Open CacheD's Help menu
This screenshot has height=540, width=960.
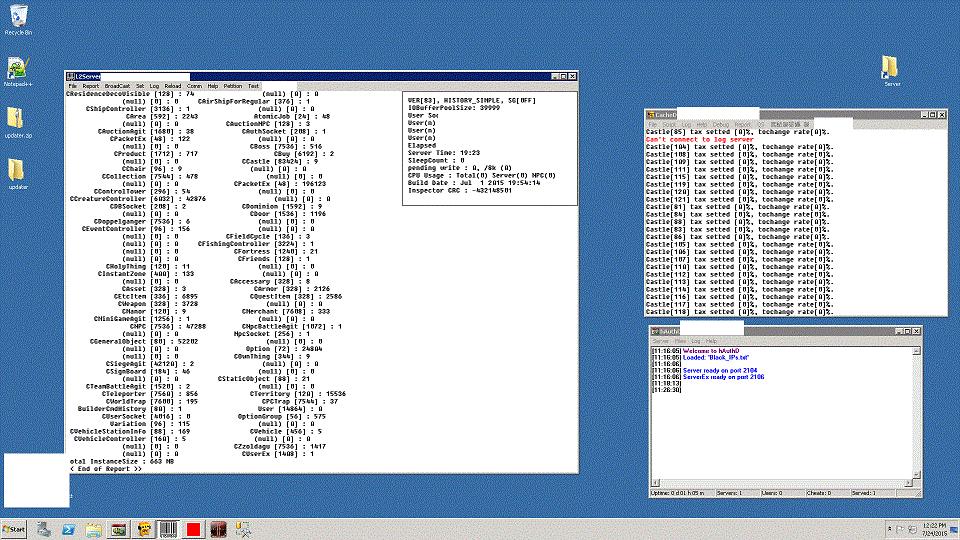click(x=702, y=124)
